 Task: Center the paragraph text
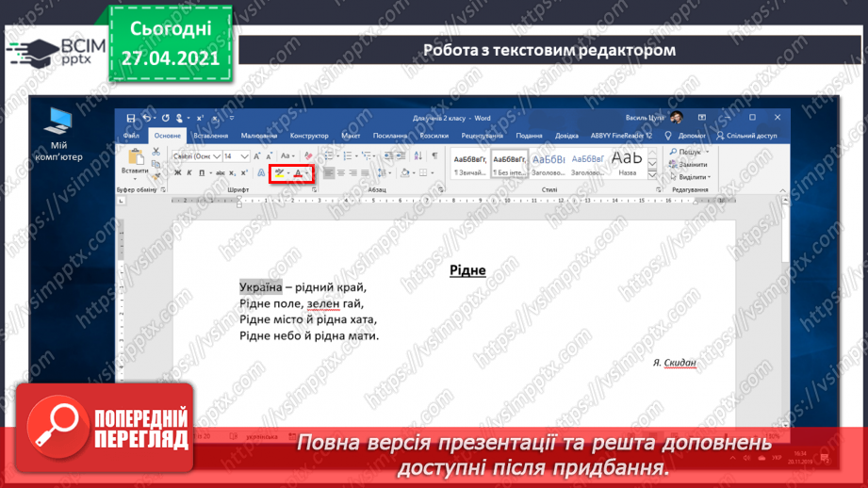[341, 173]
